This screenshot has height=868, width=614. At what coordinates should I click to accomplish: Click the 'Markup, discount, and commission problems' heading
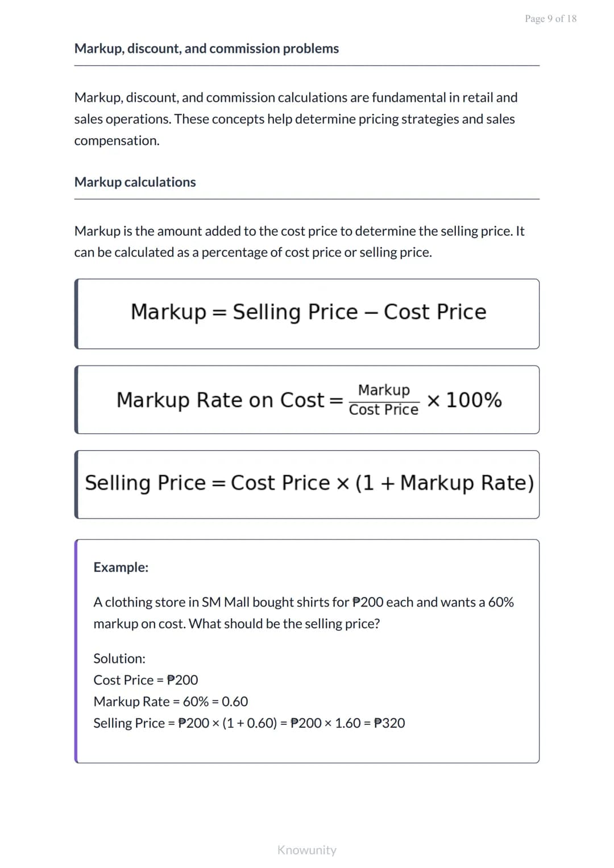(206, 49)
